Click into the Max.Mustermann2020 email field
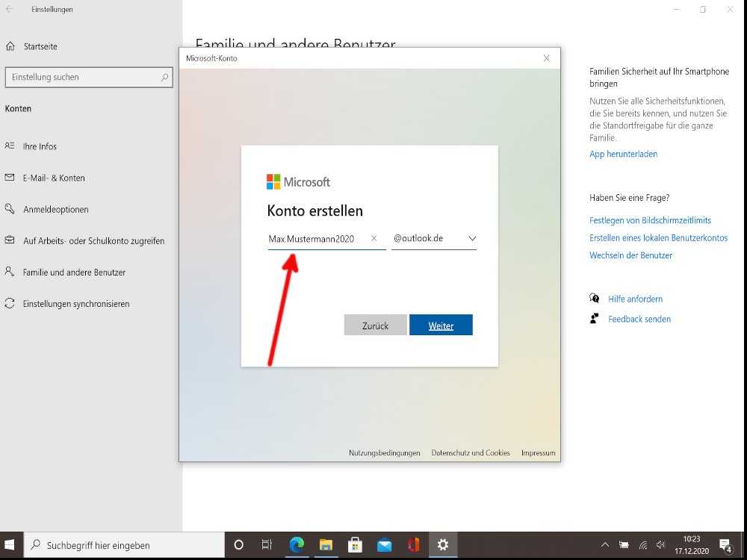Viewport: 747px width, 560px height. [x=314, y=239]
